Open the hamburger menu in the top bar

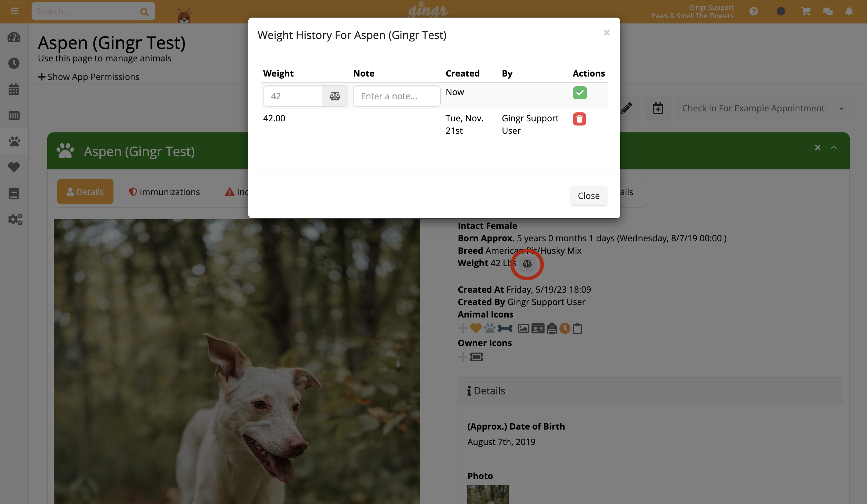14,11
